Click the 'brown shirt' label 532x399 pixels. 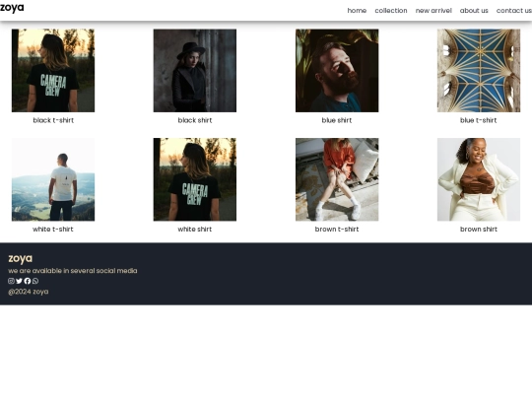[x=479, y=229]
